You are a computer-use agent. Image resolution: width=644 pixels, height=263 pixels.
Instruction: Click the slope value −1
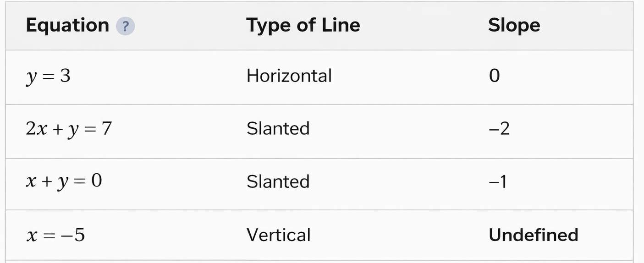point(497,182)
